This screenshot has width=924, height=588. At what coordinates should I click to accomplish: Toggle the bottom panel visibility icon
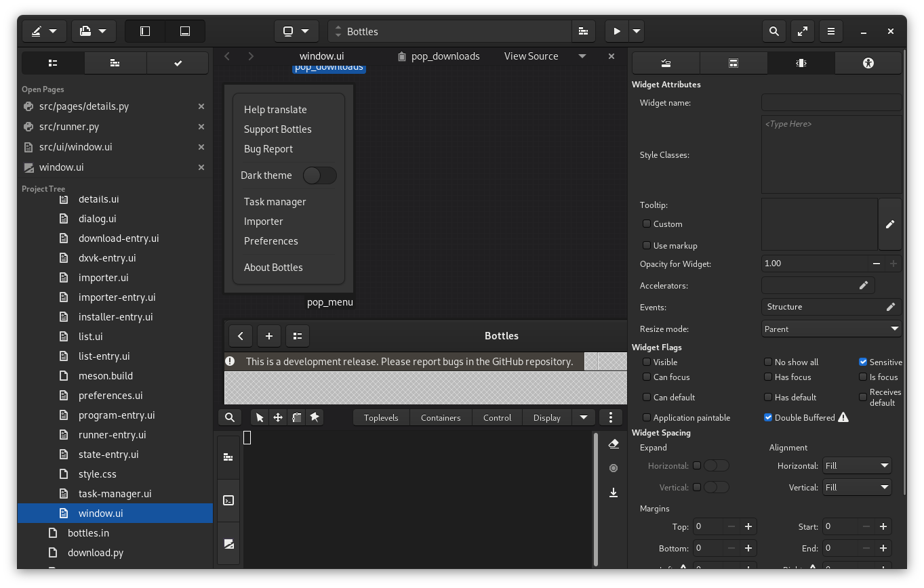(184, 31)
